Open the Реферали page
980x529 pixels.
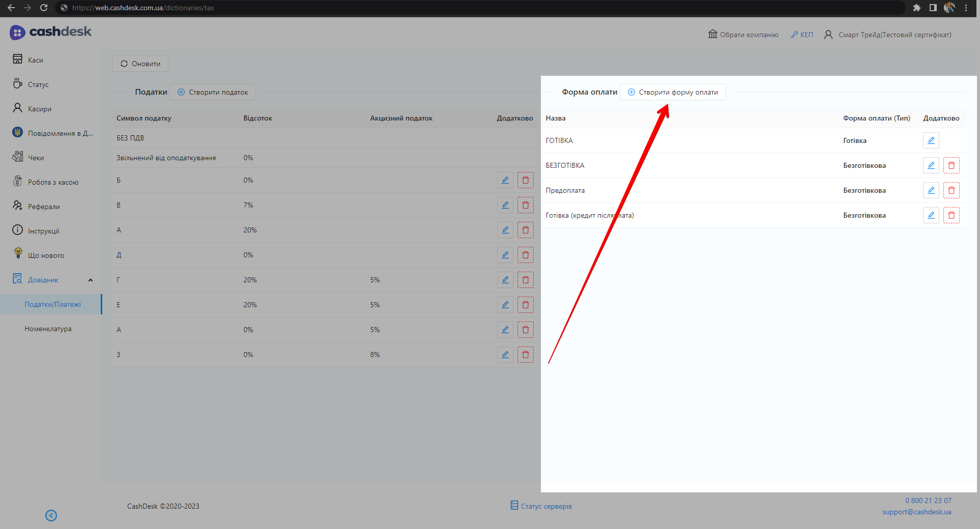click(x=51, y=207)
